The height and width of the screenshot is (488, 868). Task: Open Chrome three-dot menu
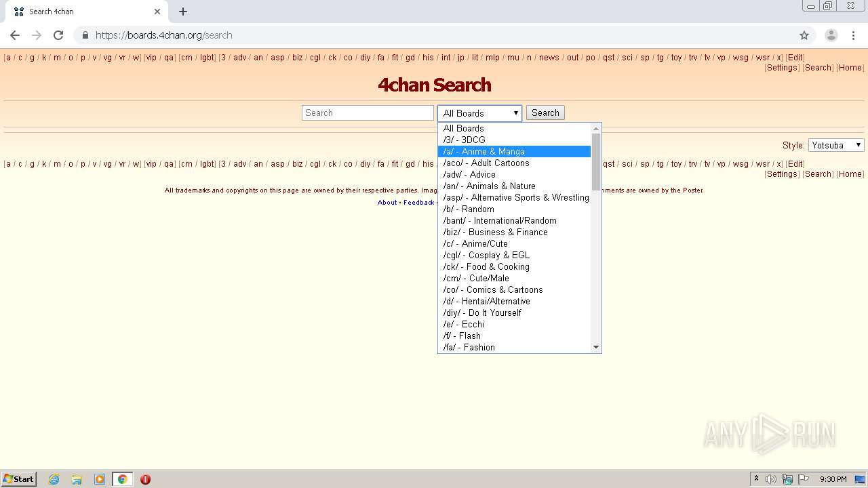[x=853, y=35]
